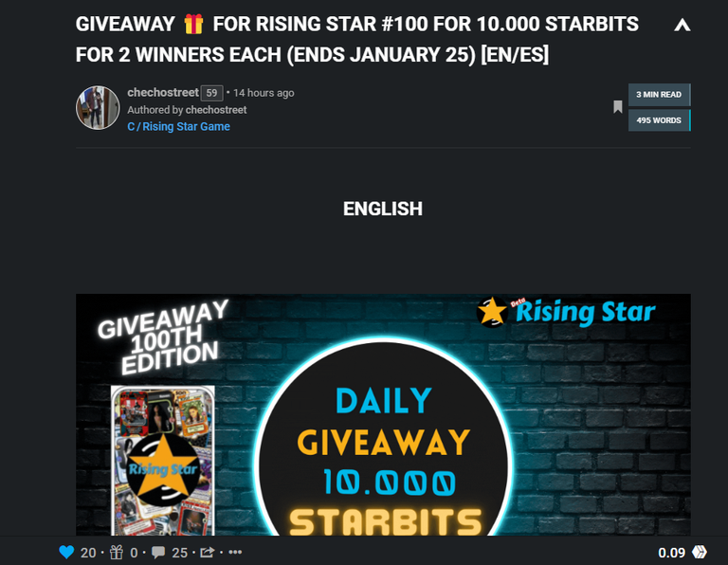Like the post with the heart icon
The width and height of the screenshot is (728, 565).
pyautogui.click(x=66, y=552)
